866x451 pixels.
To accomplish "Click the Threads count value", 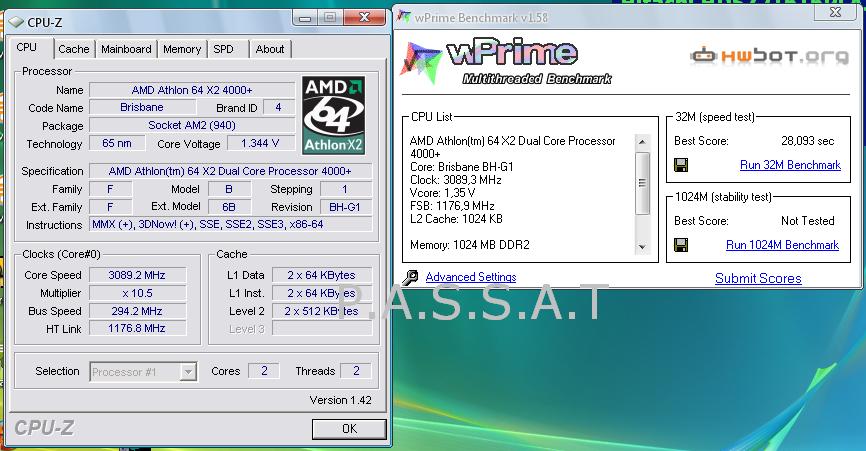I will (356, 371).
